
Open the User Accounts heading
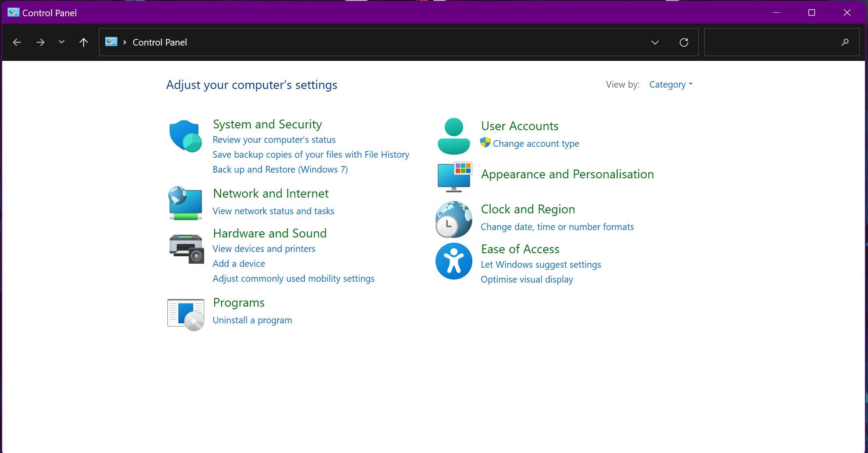[520, 126]
